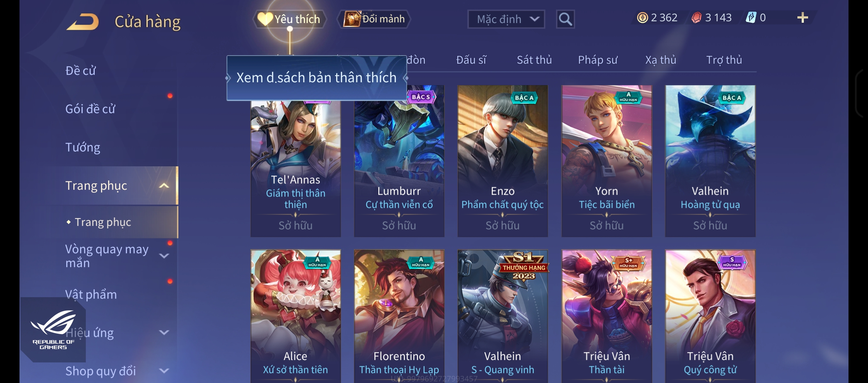Viewport: 868px width, 383px height.
Task: Switch to the Pháp sư tab
Action: [x=598, y=60]
